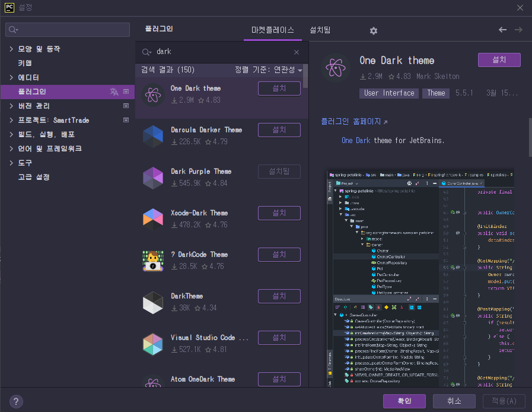Switch to the 마켓플레이스 tab
The image size is (532, 412).
[272, 30]
